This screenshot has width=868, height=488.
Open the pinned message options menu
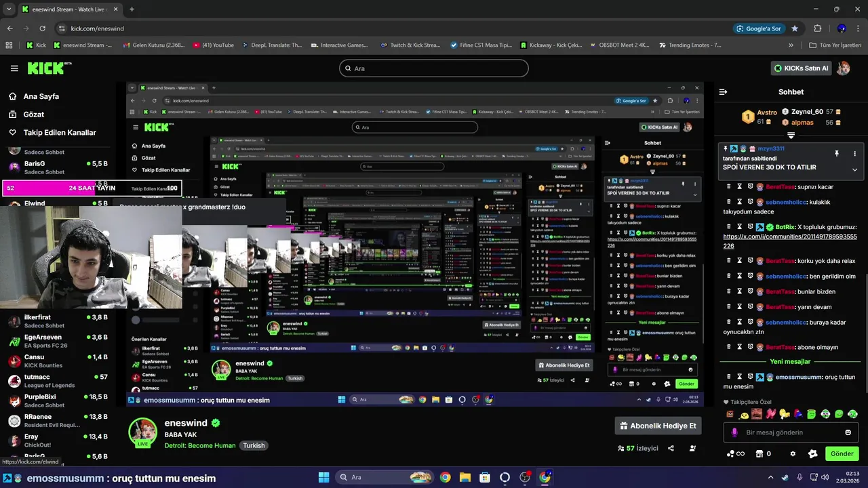pos(854,154)
